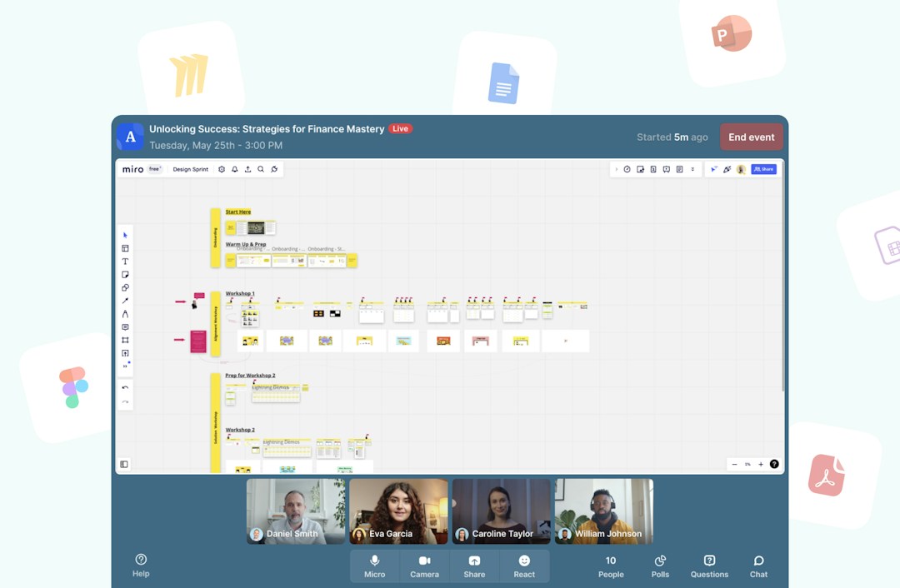
Task: Open the Miro templates tool
Action: tap(125, 248)
